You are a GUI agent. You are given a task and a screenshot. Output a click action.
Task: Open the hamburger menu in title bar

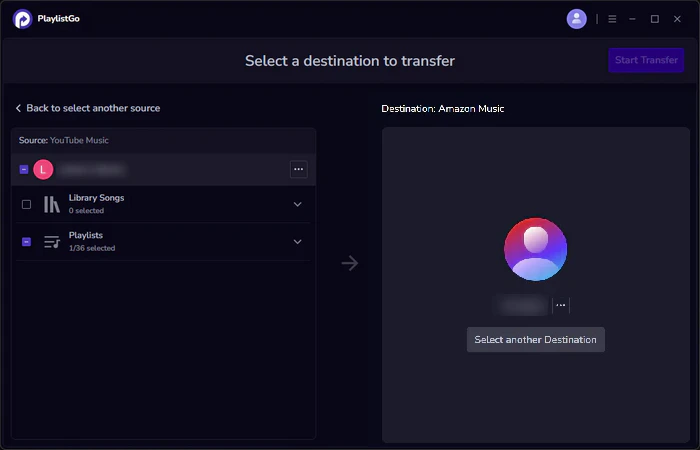click(612, 19)
